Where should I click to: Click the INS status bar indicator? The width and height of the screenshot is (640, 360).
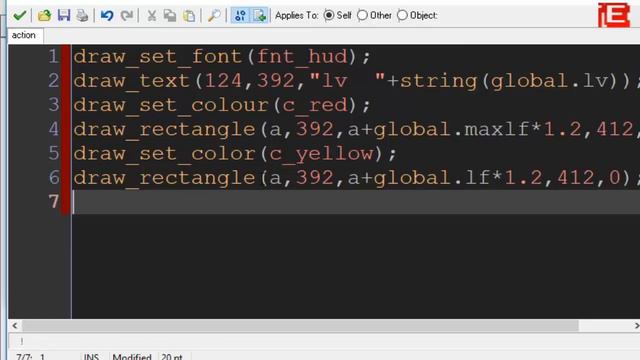(x=91, y=356)
